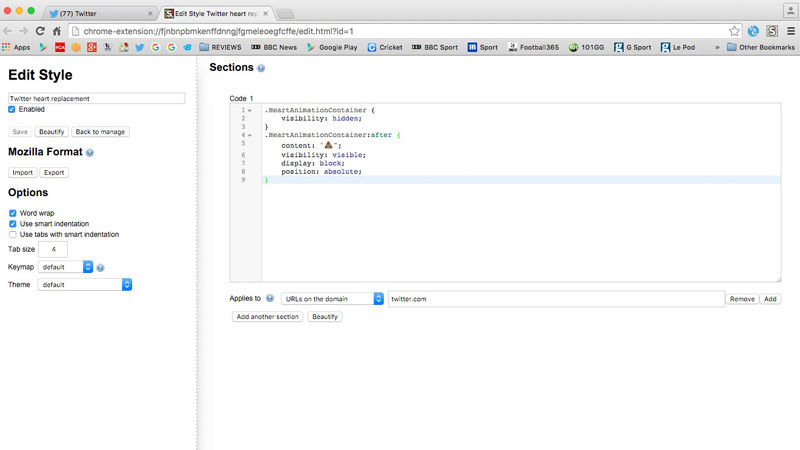Bookmark this page with the star icon
This screenshot has height=450, width=800.
coord(735,31)
